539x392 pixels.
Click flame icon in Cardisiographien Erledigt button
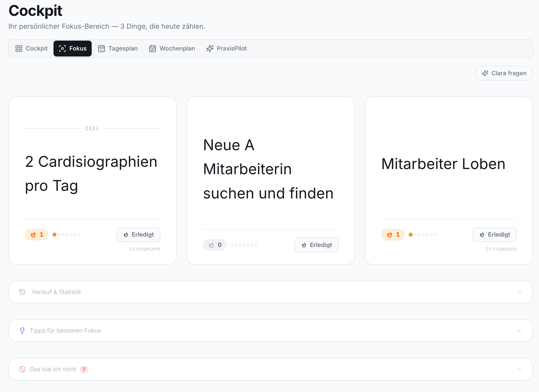click(126, 235)
